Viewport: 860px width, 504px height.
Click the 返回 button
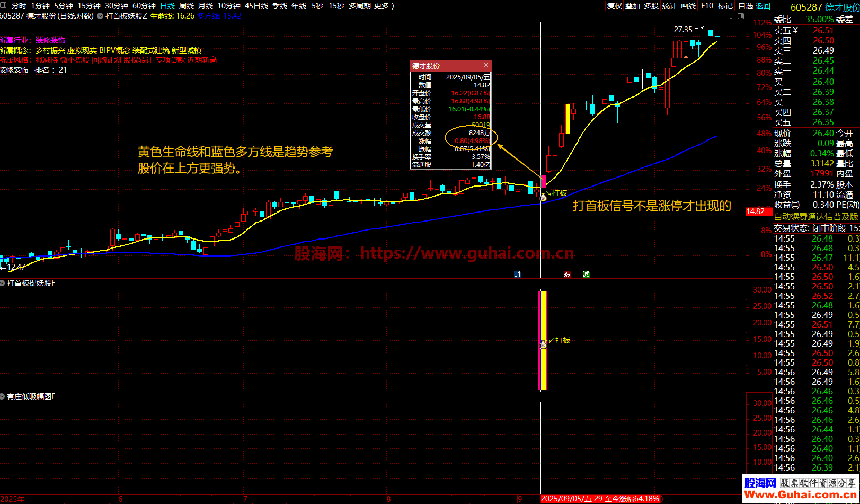[x=763, y=5]
